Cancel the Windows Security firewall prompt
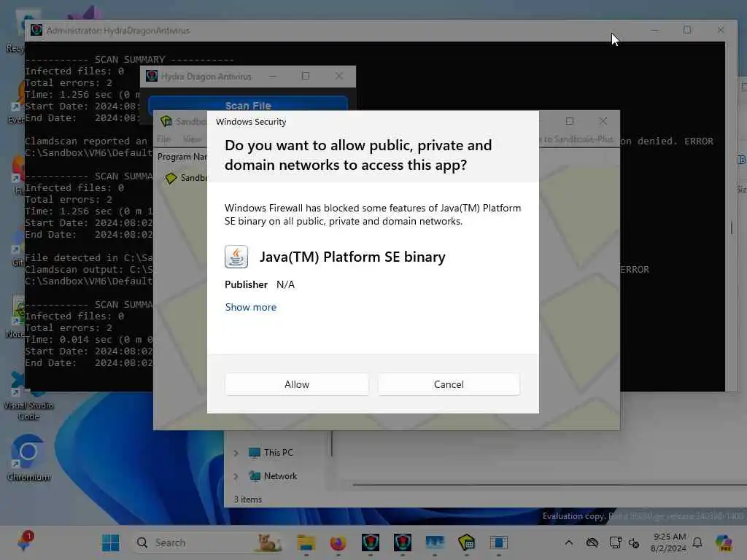This screenshot has width=747, height=560. click(x=449, y=384)
